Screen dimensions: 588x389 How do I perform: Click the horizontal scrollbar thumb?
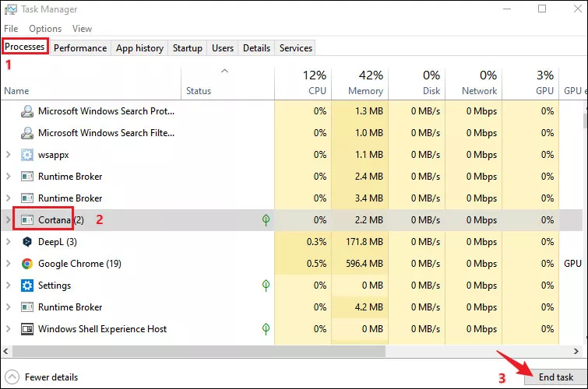click(199, 351)
